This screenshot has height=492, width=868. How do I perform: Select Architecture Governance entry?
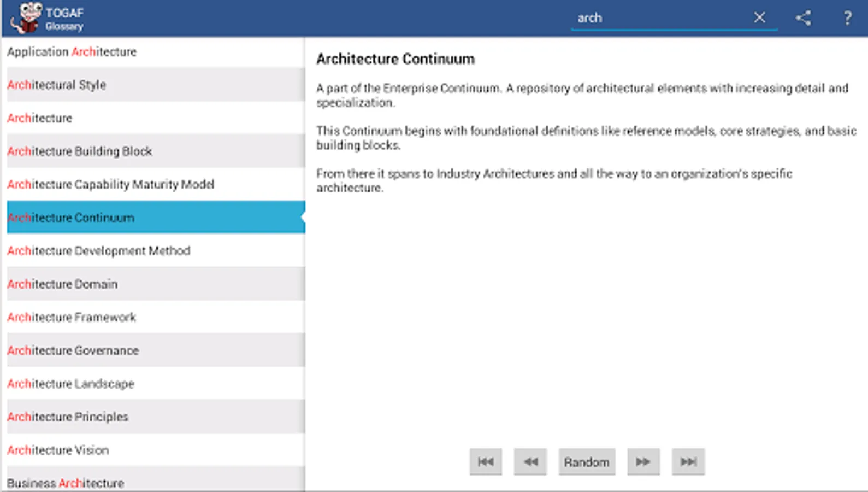coord(156,350)
